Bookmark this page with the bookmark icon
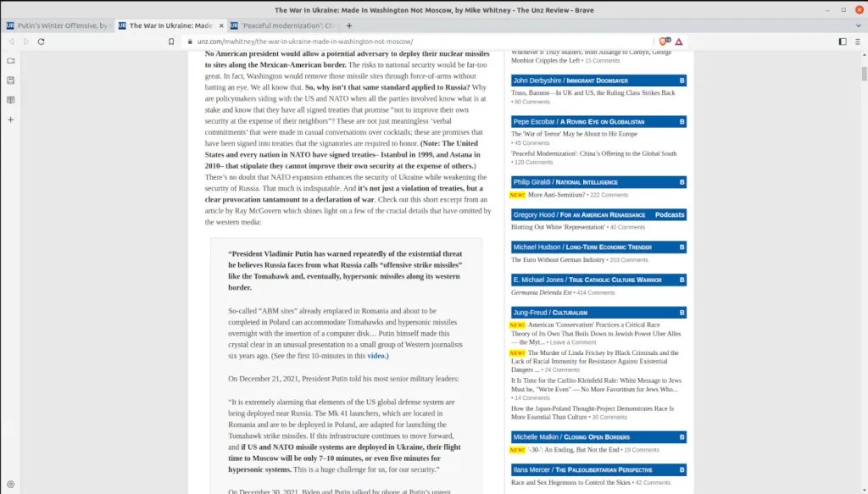The image size is (868, 494). click(x=171, y=42)
